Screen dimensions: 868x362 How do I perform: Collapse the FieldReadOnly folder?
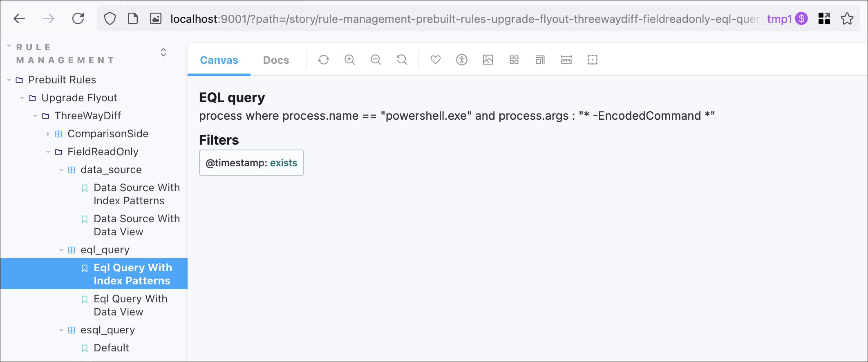point(103,152)
